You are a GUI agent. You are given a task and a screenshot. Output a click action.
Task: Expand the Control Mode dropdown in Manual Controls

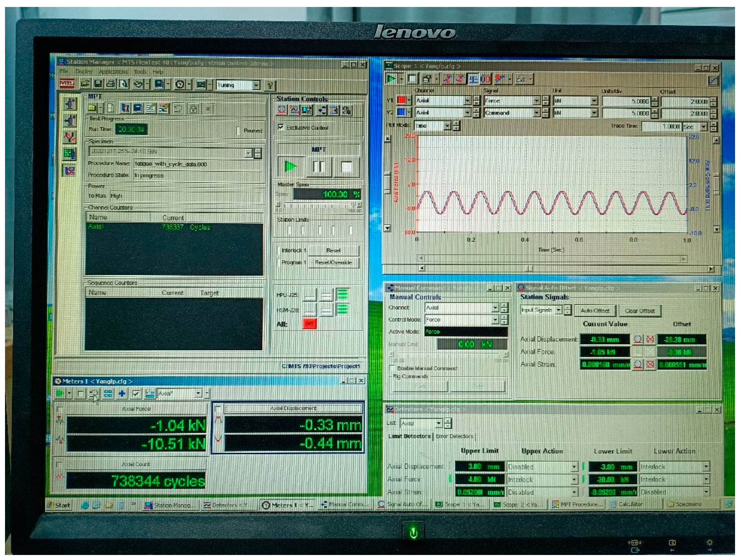tap(495, 320)
